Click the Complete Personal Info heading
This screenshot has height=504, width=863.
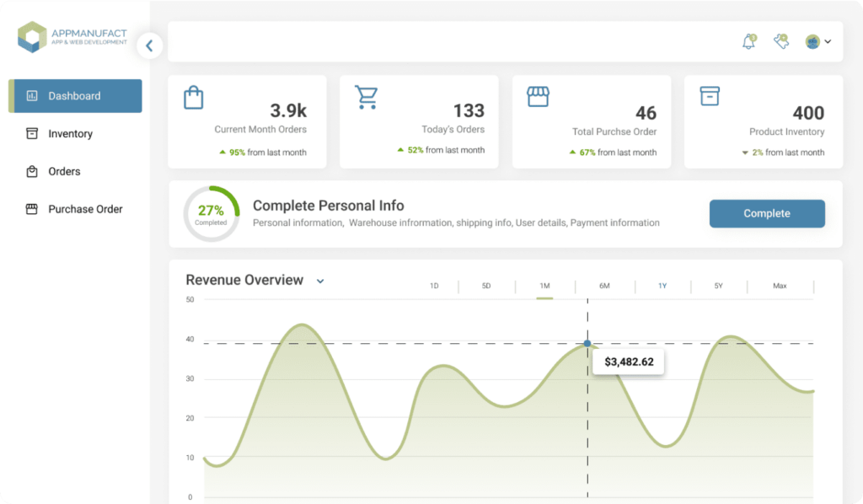coord(328,206)
